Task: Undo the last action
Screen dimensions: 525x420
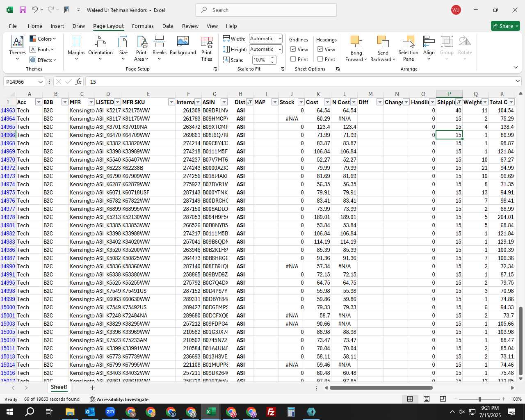Action: pos(35,10)
